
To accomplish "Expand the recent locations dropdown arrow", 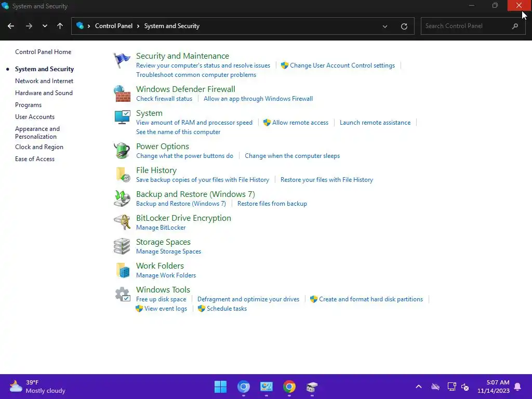I will [x=45, y=26].
